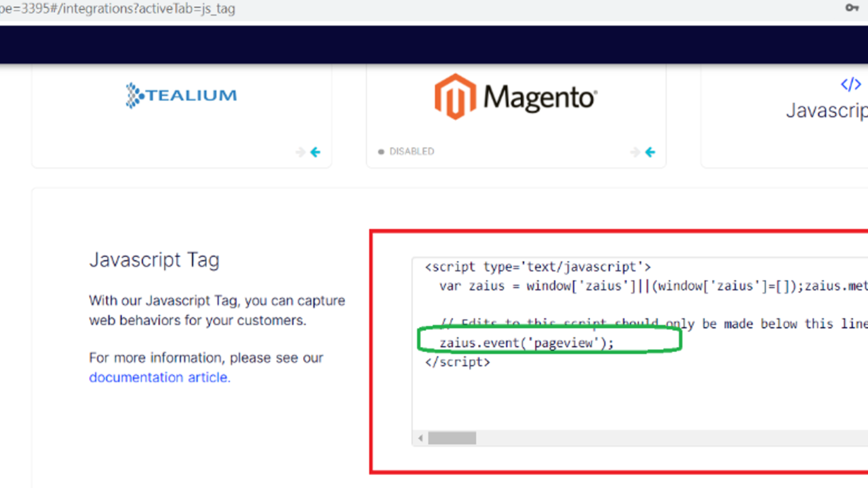Click the left scroll arrow of the code box

point(420,439)
